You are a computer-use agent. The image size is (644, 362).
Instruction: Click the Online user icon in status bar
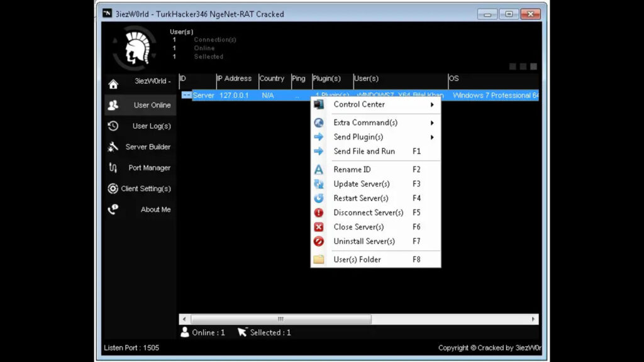185,332
